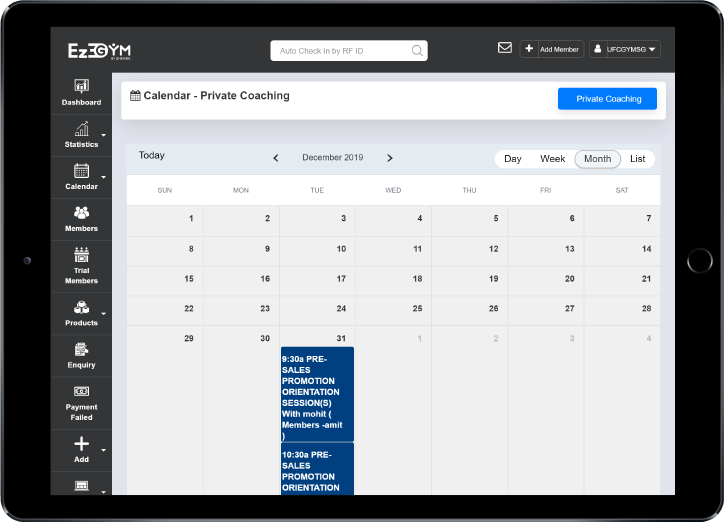
Task: Select December 25 on the calendar
Action: tap(417, 308)
